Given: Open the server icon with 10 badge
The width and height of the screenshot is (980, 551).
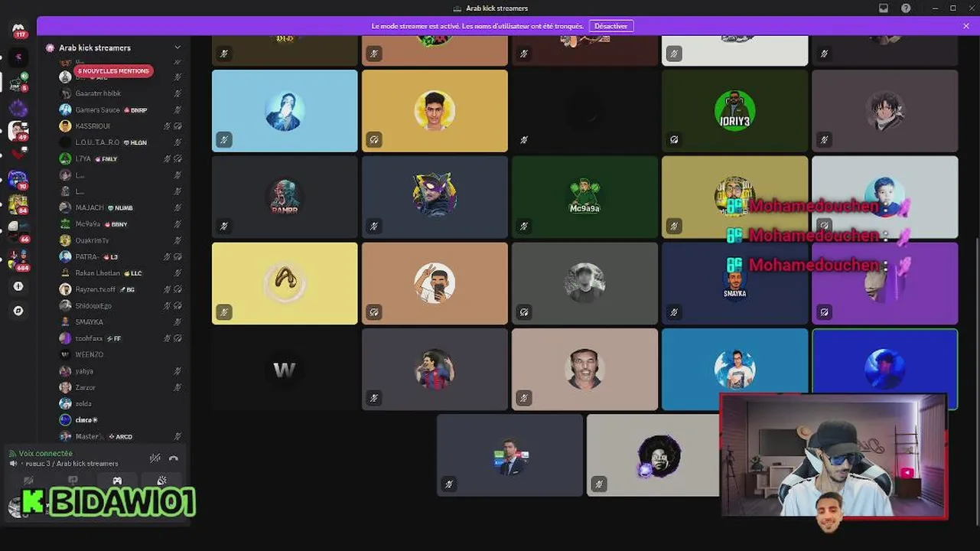Looking at the screenshot, I should (18, 179).
